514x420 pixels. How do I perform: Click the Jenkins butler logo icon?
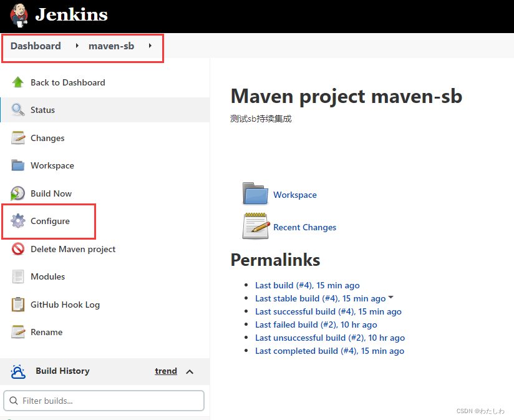pos(19,15)
